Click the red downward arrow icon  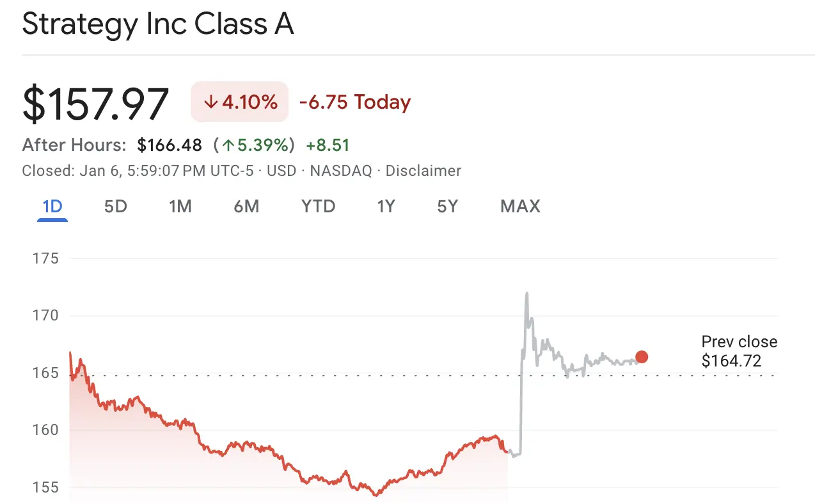(x=210, y=102)
